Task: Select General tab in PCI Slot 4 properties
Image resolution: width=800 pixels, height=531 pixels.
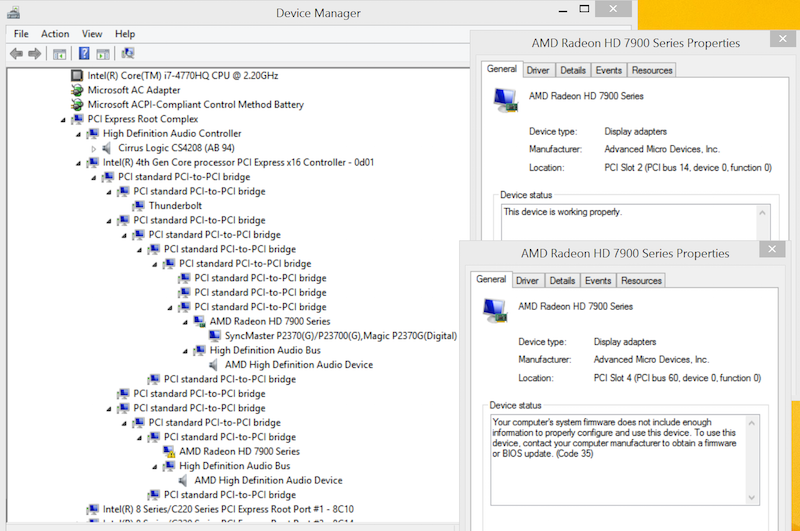Action: click(x=491, y=279)
